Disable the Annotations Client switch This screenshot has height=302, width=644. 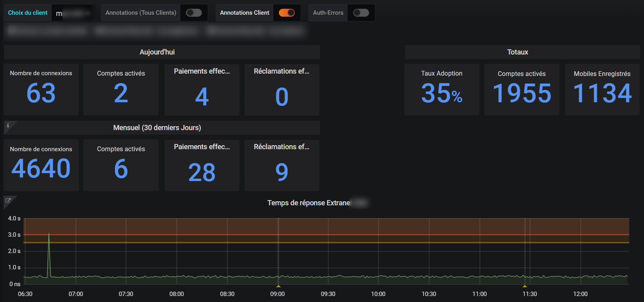286,13
